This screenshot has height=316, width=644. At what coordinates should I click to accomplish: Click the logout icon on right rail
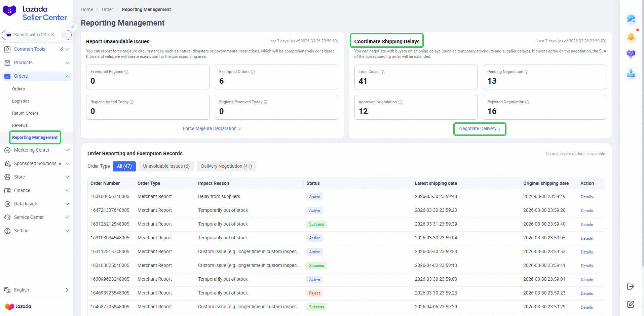(x=631, y=286)
